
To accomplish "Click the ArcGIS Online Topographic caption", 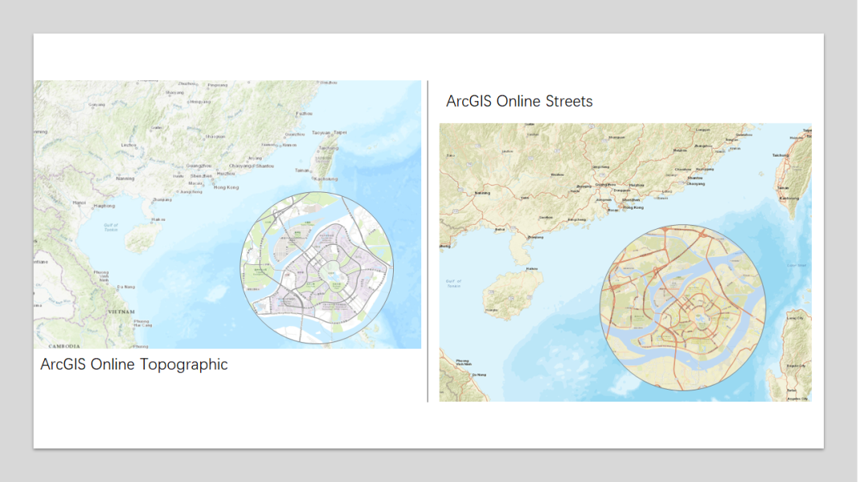I will pyautogui.click(x=134, y=365).
